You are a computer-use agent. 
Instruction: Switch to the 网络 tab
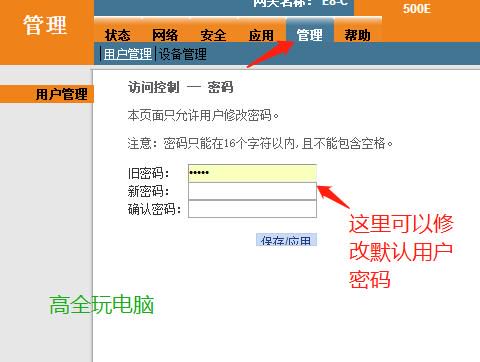pos(165,35)
